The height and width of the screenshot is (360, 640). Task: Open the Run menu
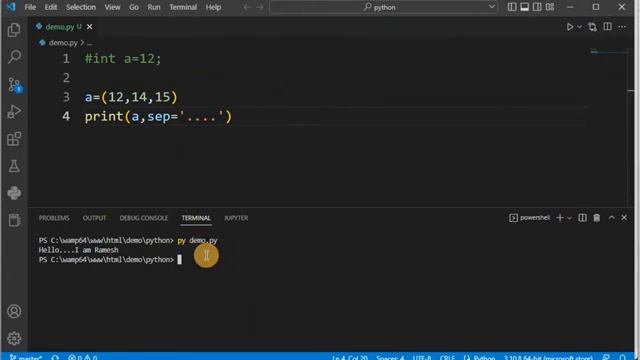point(154,7)
